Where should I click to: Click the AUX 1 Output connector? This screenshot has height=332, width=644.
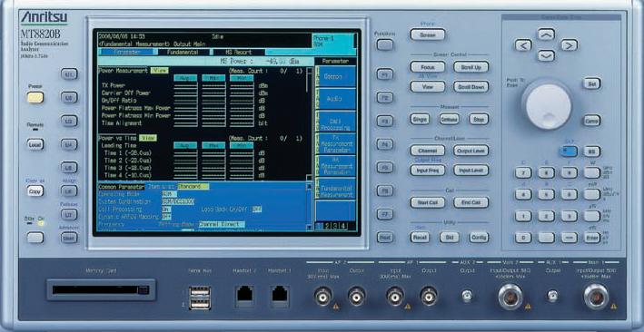point(553,296)
